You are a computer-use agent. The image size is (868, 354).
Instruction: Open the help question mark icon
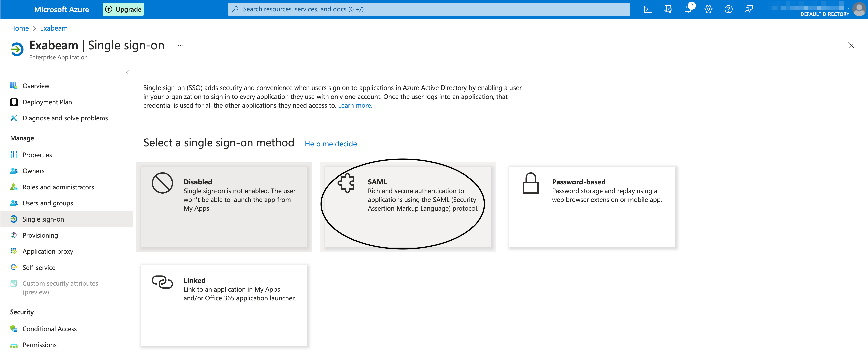(x=728, y=9)
